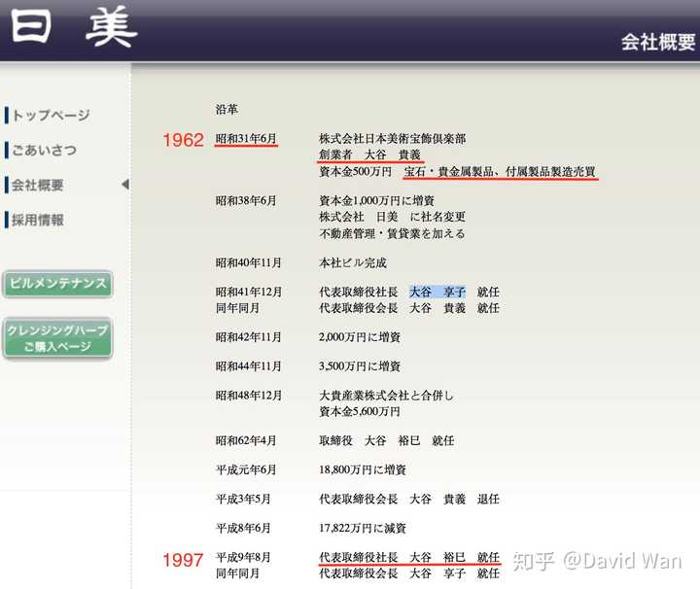Screen dimensions: 700x589
Task: Click 代表取締役会長 大谷 貴義 就任 under 昭和41年
Action: click(409, 308)
